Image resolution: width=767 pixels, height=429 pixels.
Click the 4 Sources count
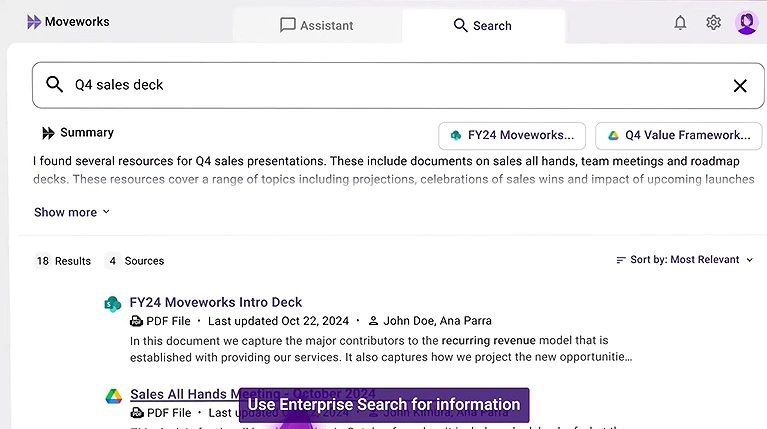tap(135, 261)
